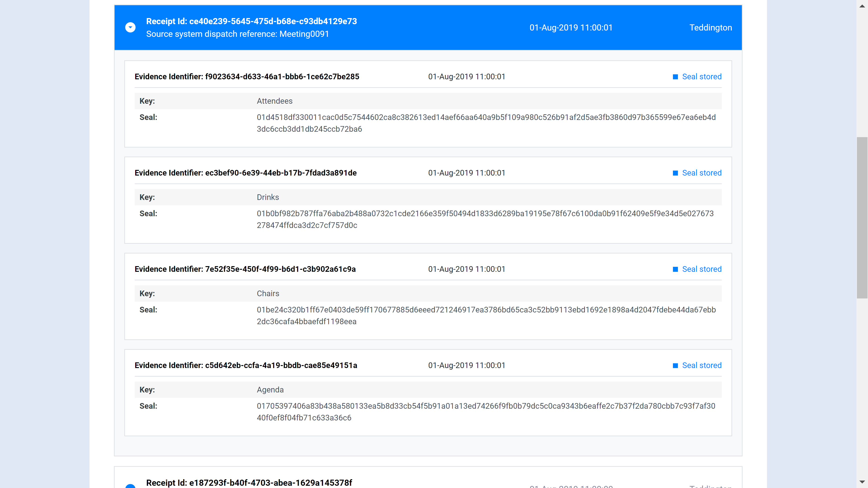Click timestamp in Attendees evidence row
The width and height of the screenshot is (868, 488).
pos(466,76)
